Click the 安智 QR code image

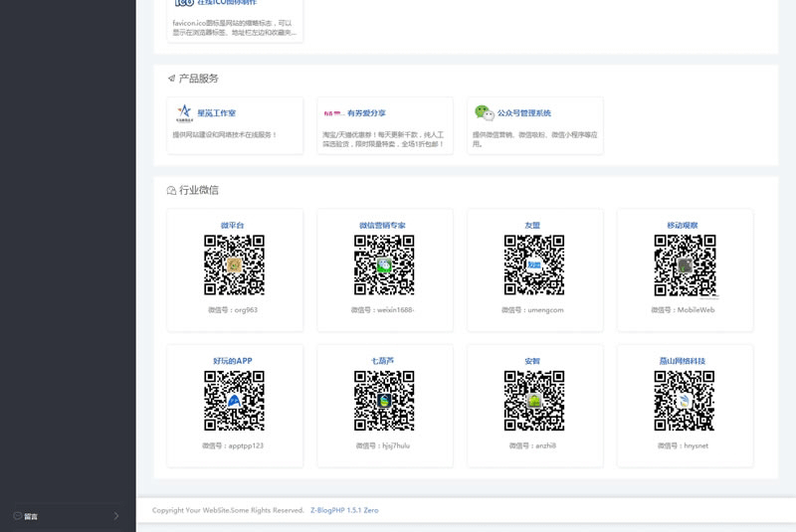pos(534,401)
